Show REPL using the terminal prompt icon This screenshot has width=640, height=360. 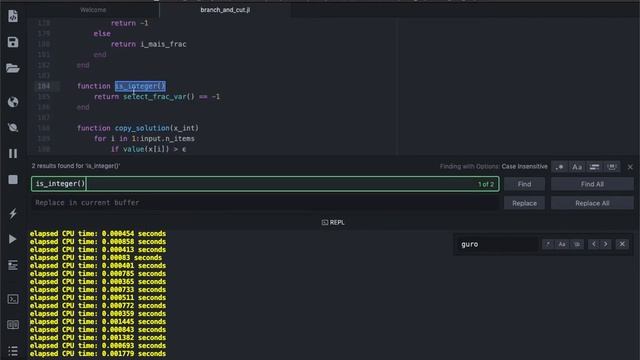click(13, 299)
